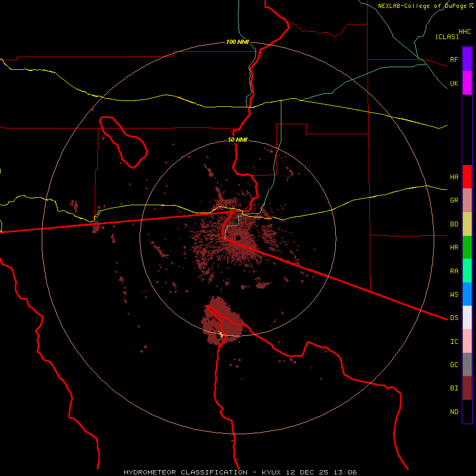Click the DS white legend swatch
The image size is (476, 476).
467,317
